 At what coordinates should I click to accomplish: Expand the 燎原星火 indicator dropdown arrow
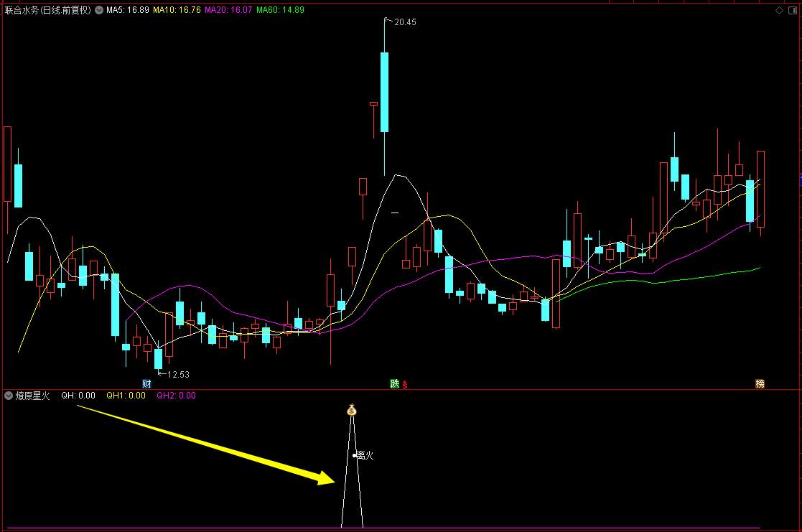(9, 396)
